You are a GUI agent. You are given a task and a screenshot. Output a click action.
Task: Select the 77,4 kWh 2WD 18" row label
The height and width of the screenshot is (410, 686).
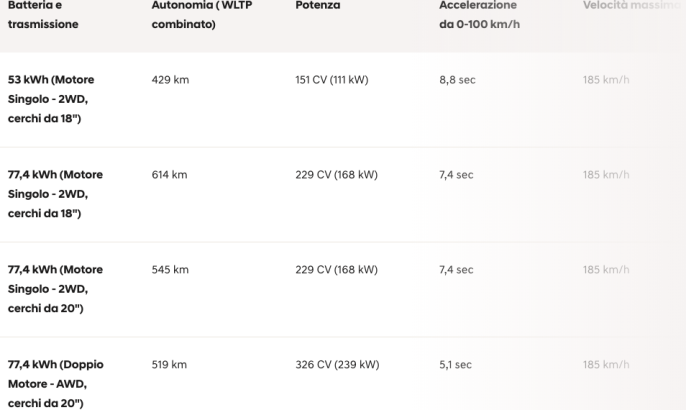(55, 194)
